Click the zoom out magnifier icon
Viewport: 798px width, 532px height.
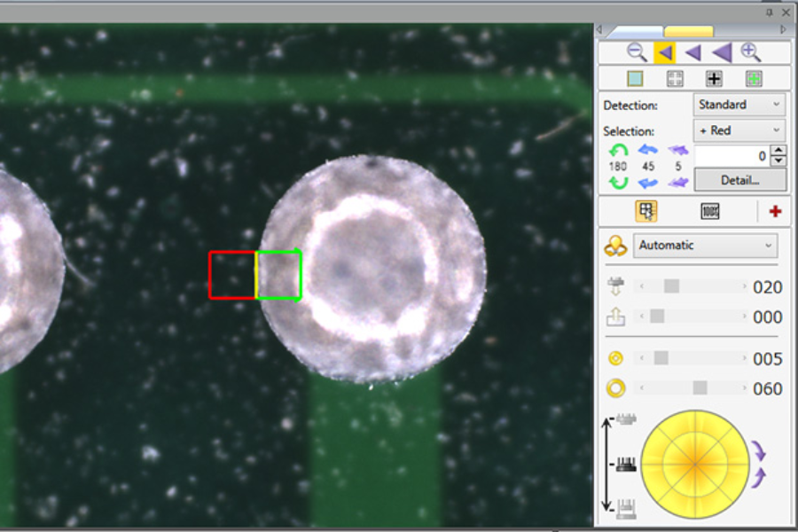point(637,52)
